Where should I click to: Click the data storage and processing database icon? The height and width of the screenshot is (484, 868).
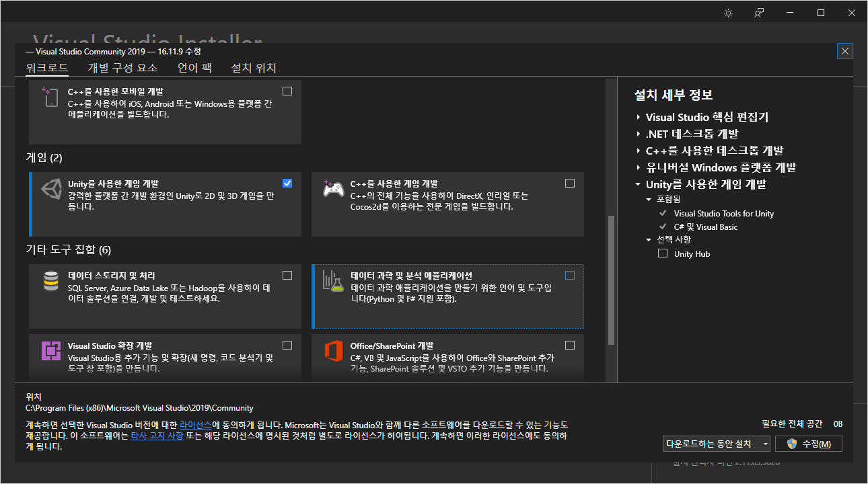(x=50, y=281)
